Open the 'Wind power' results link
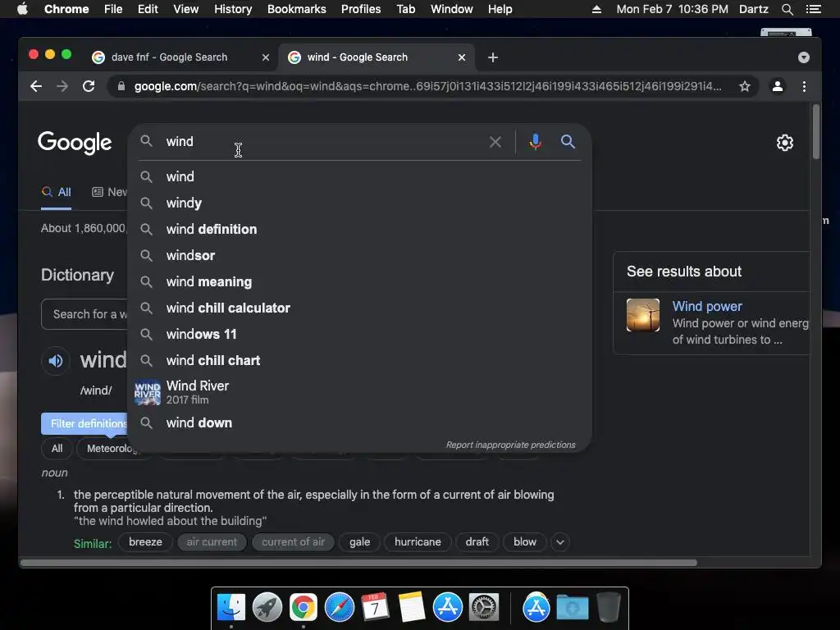Image resolution: width=840 pixels, height=630 pixels. (x=707, y=307)
